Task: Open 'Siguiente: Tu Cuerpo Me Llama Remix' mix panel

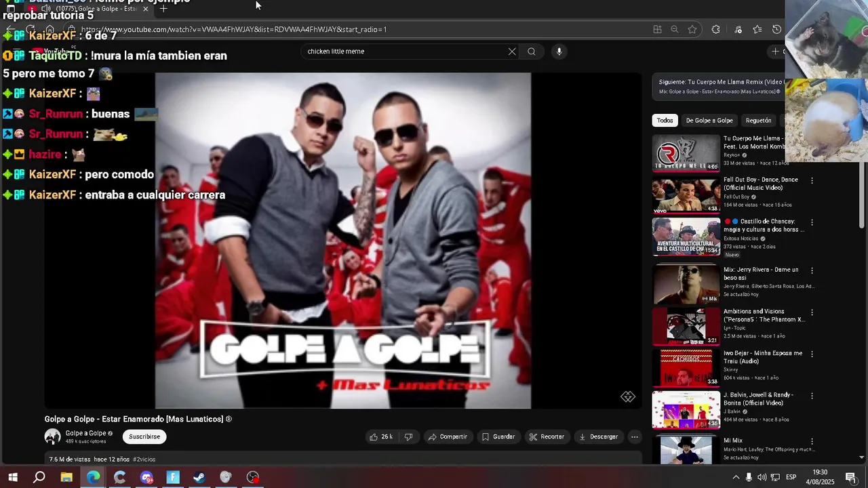Action: pos(719,86)
